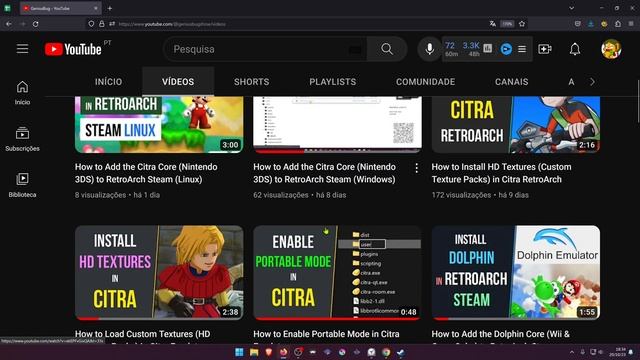640x360 pixels.
Task: Open the notifications bell
Action: [575, 49]
